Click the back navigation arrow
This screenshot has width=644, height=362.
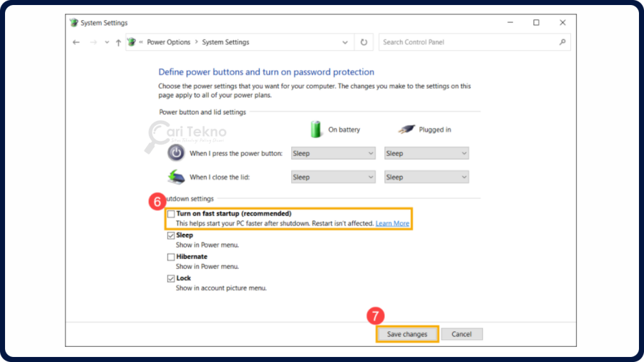[x=76, y=41]
